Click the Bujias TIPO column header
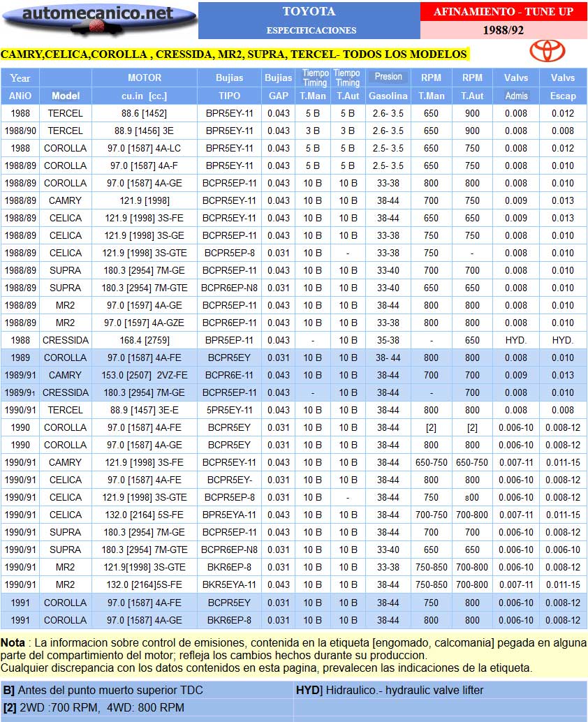The image size is (588, 722). 229,87
